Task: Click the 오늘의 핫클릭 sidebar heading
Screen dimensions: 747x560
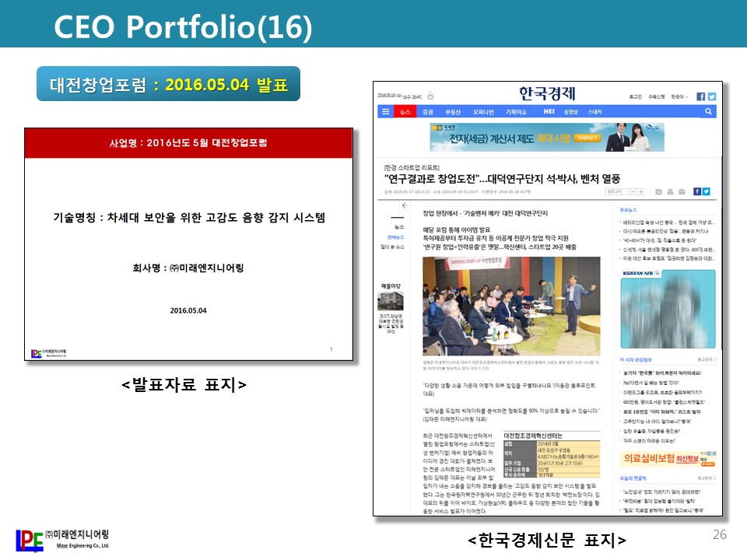Action: point(633,478)
